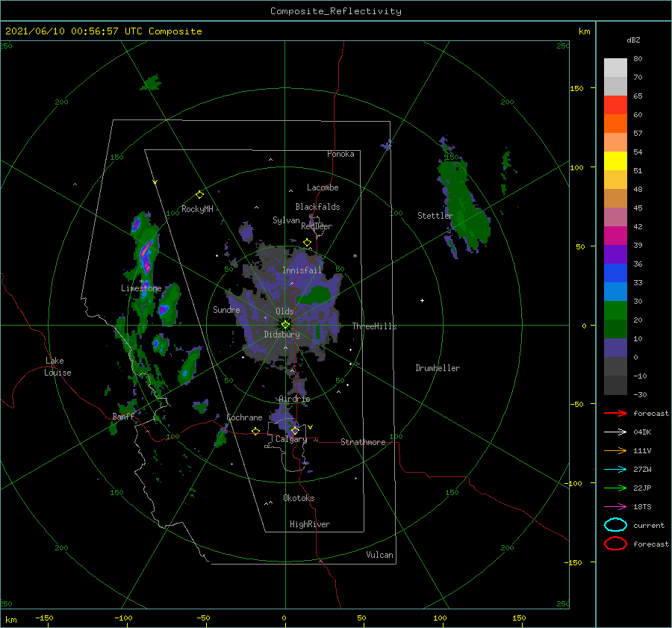Click the light blue 33 dBZ swatch
Screen dimensions: 672x628
pos(615,291)
